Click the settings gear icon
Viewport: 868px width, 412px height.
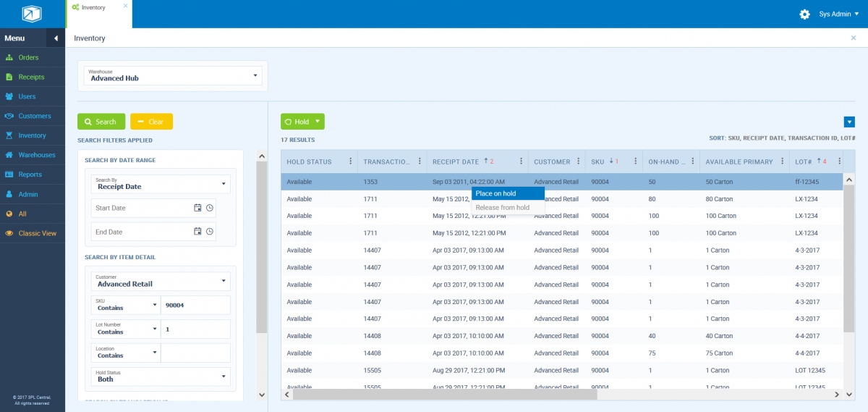[804, 14]
